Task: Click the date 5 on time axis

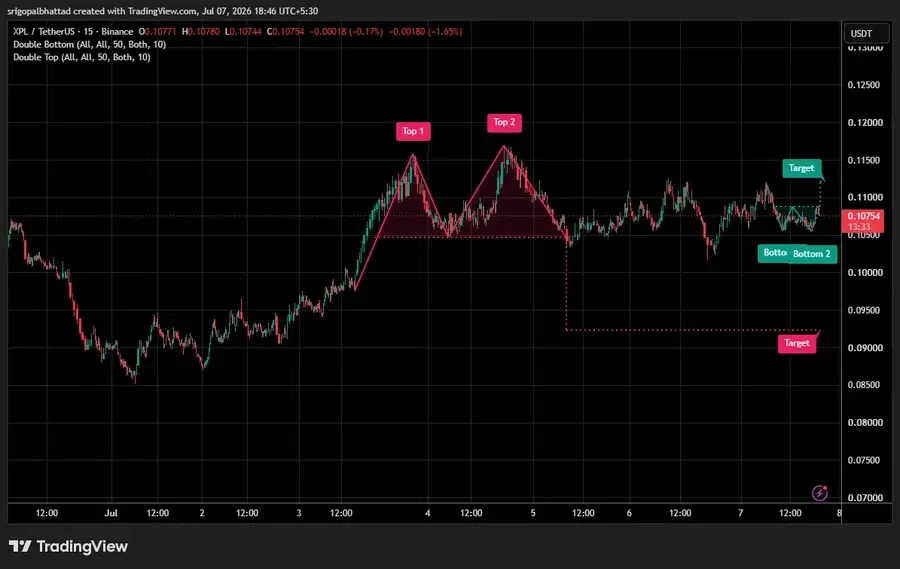Action: (x=533, y=513)
